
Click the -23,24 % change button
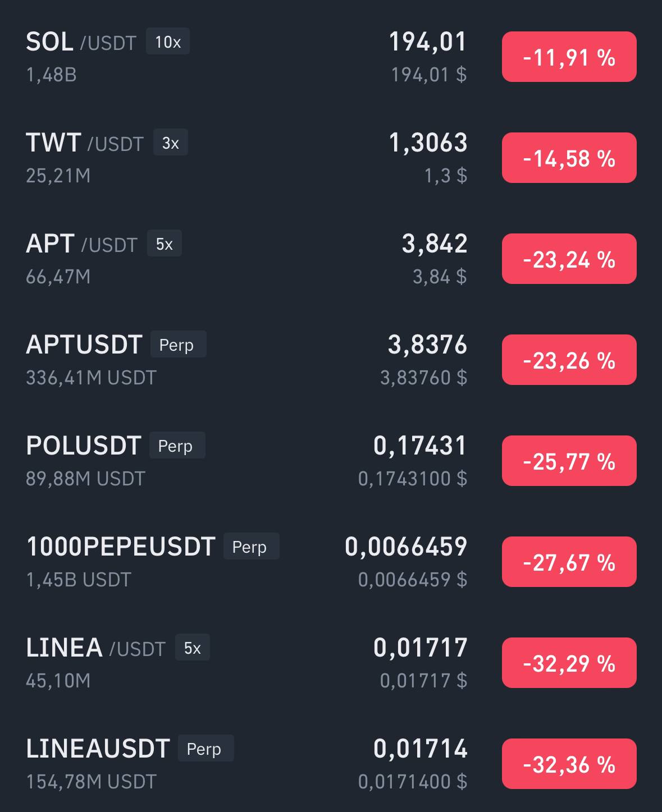[569, 259]
